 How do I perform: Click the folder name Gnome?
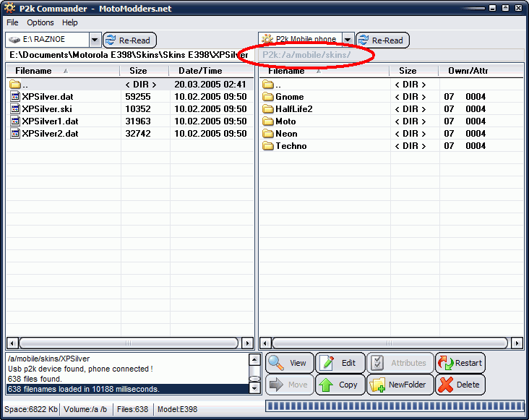(x=290, y=97)
